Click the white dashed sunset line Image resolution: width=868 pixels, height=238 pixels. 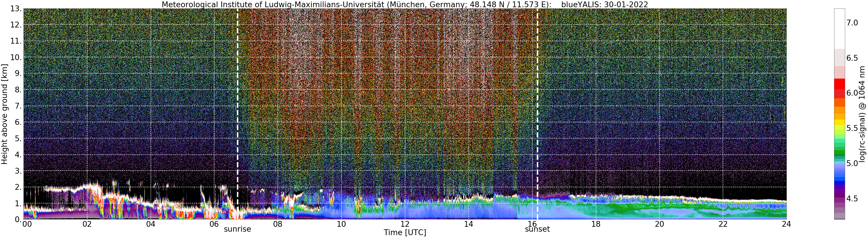(x=537, y=114)
